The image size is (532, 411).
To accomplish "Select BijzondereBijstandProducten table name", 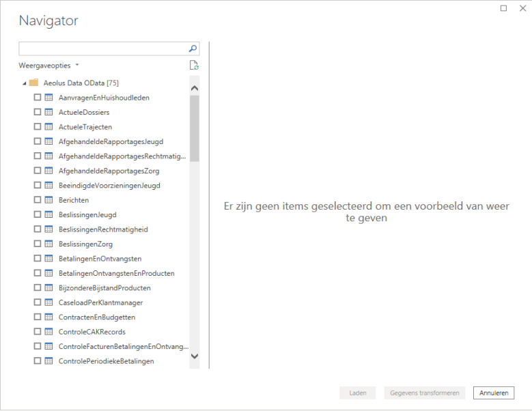I will click(104, 288).
